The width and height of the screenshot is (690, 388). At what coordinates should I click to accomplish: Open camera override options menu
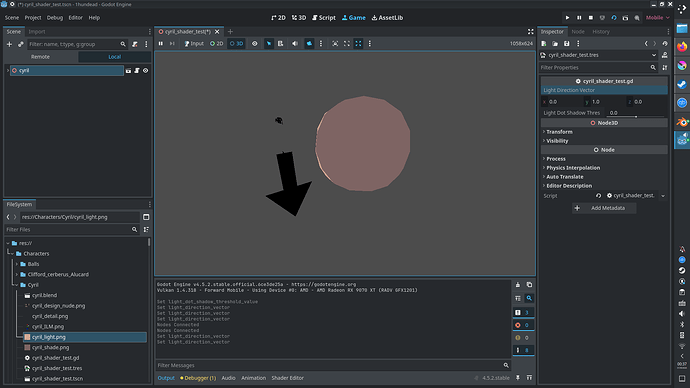321,44
